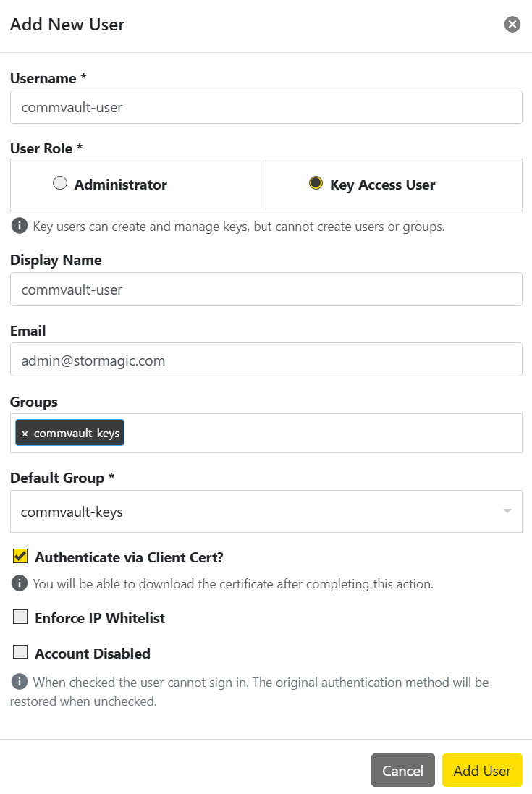Click info icon next to certificate download note
This screenshot has width=532, height=794.
tap(20, 583)
